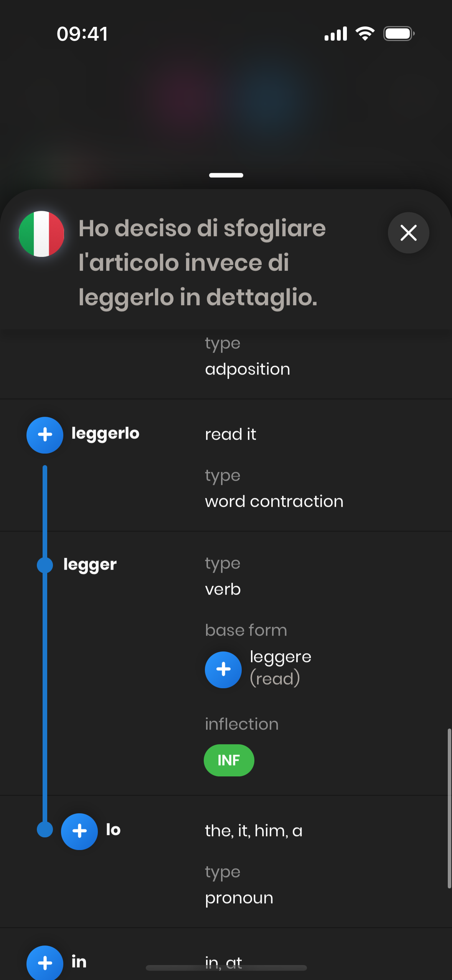Close the sentence detail panel
Viewport: 452px width, 980px height.
pos(408,233)
